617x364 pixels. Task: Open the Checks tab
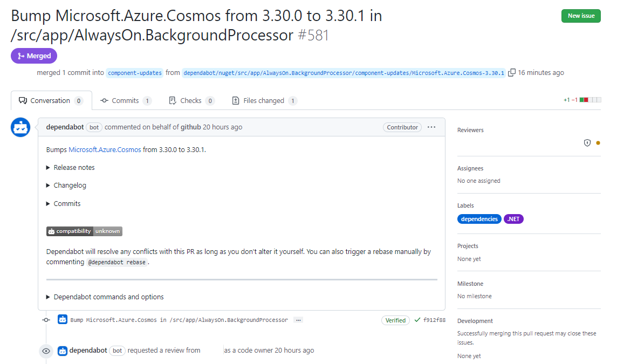coord(191,101)
